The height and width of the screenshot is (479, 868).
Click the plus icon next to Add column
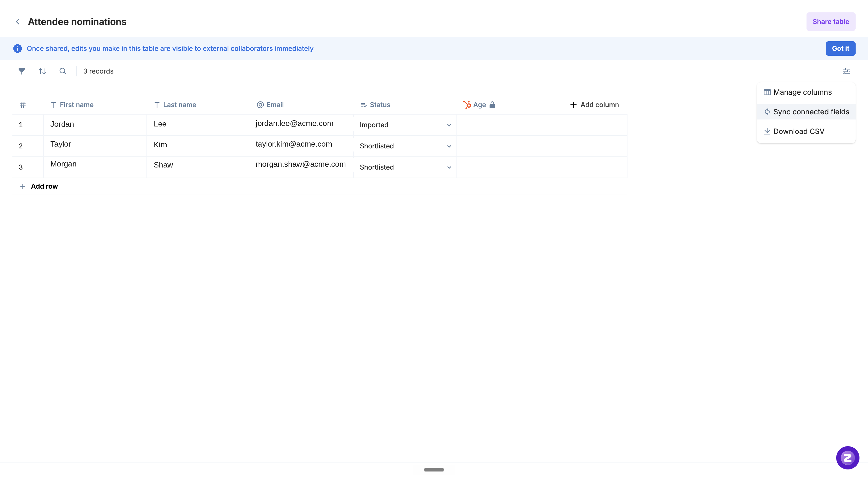tap(573, 105)
